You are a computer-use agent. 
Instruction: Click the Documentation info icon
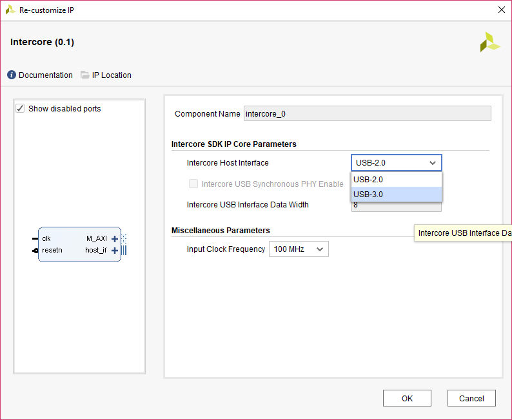click(12, 75)
